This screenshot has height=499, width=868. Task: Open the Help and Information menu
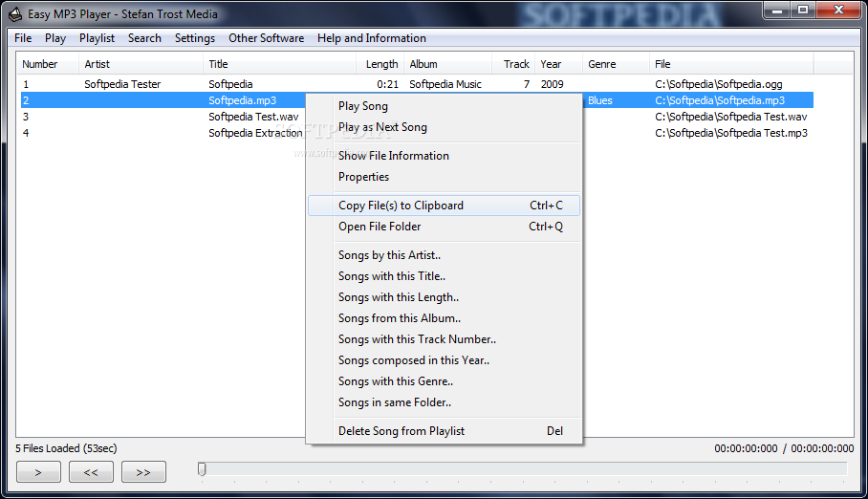(x=372, y=38)
